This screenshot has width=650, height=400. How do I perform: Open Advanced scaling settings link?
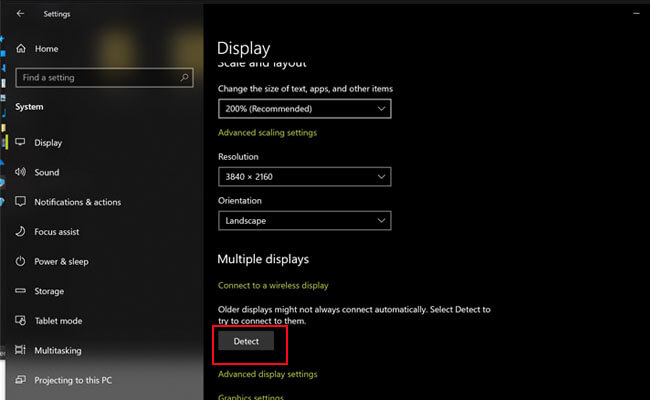[267, 133]
